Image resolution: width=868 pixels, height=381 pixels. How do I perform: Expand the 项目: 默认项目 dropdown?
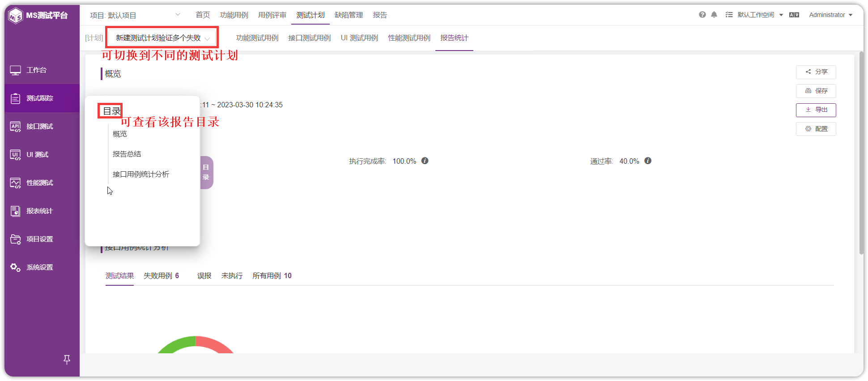pos(135,15)
